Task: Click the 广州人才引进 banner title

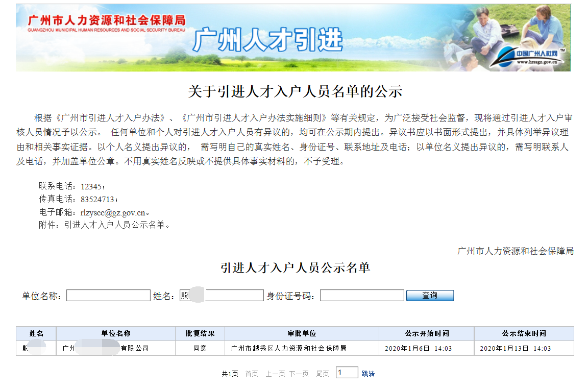Action: coord(268,40)
